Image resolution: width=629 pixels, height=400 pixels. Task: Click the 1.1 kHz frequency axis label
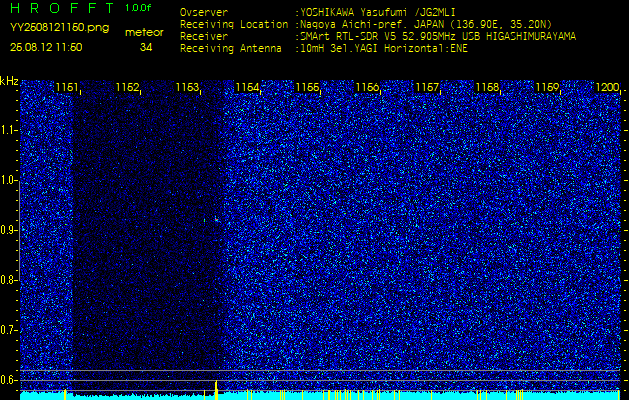(8, 130)
